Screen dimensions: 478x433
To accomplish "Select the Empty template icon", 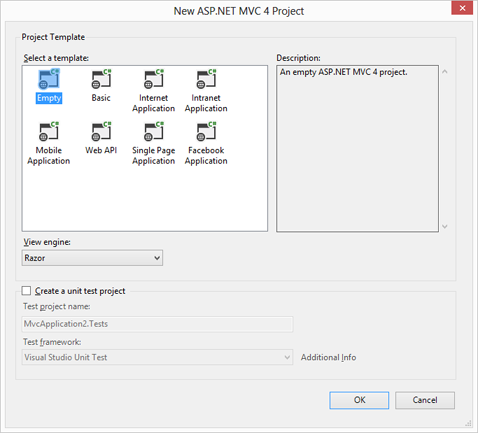I will [x=49, y=79].
